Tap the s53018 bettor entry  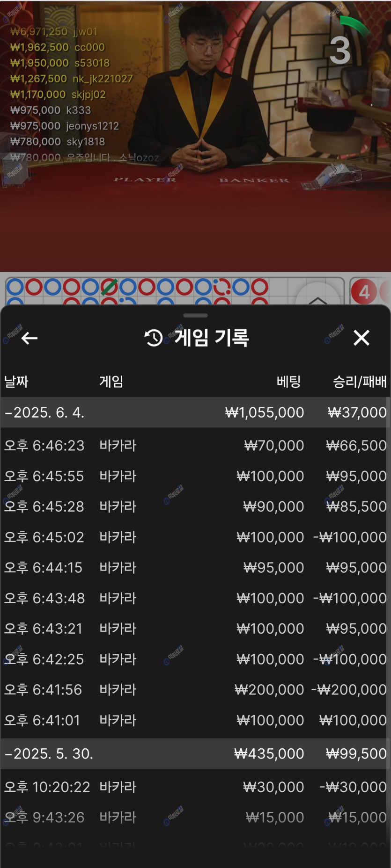[60, 63]
